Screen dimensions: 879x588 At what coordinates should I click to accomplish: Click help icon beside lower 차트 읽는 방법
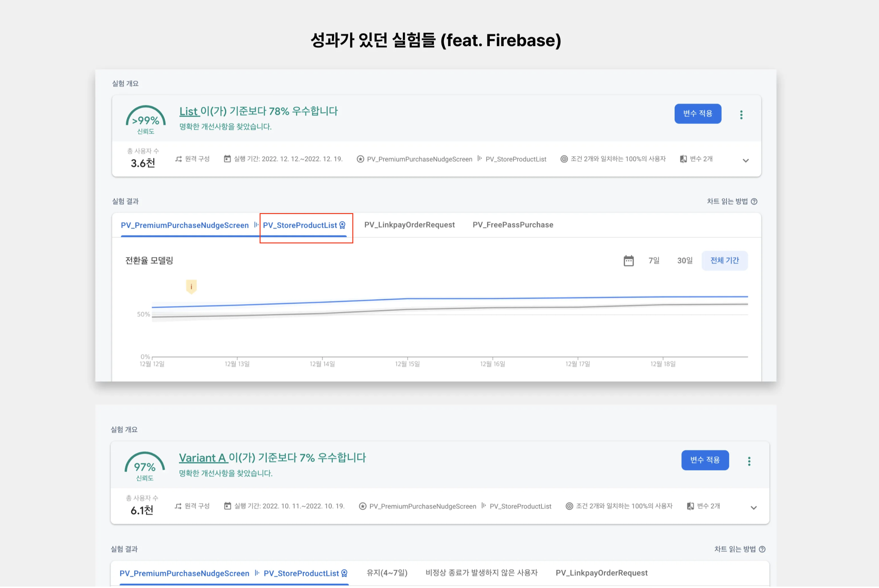(x=762, y=549)
